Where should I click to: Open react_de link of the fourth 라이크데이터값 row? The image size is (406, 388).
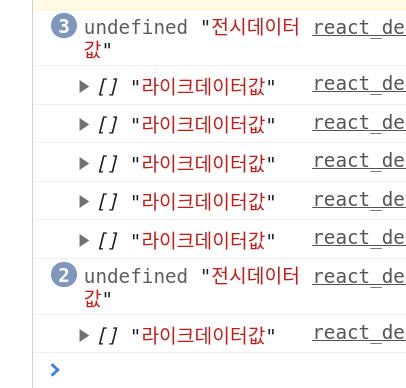point(359,200)
